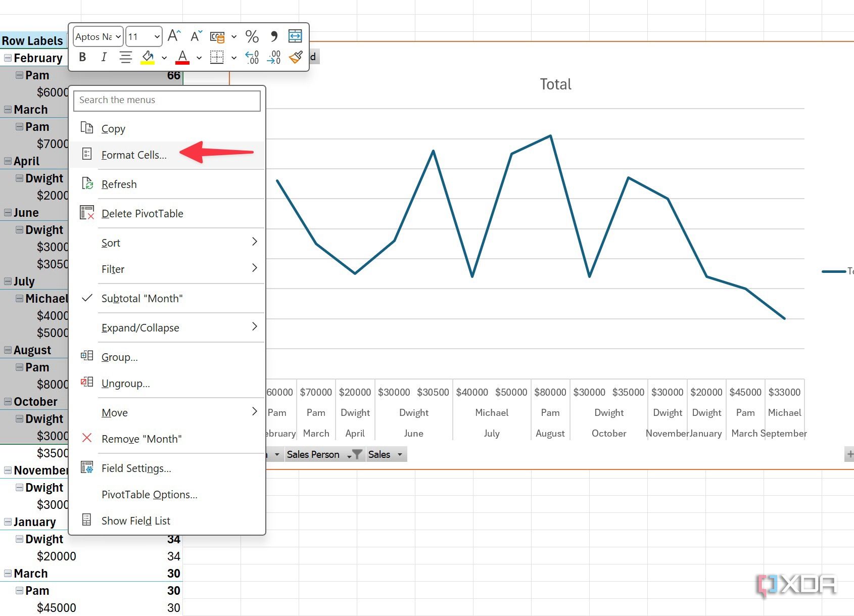
Task: Apply italic formatting from the mini toolbar
Action: click(104, 57)
